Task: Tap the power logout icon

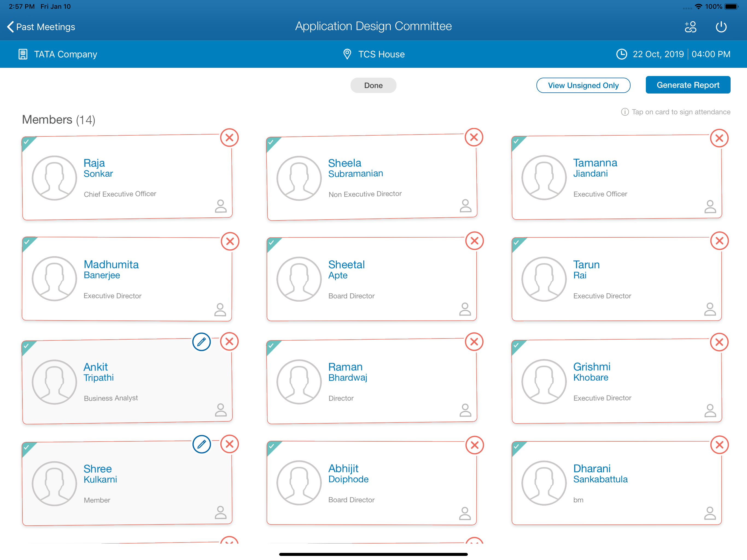Action: [x=721, y=27]
